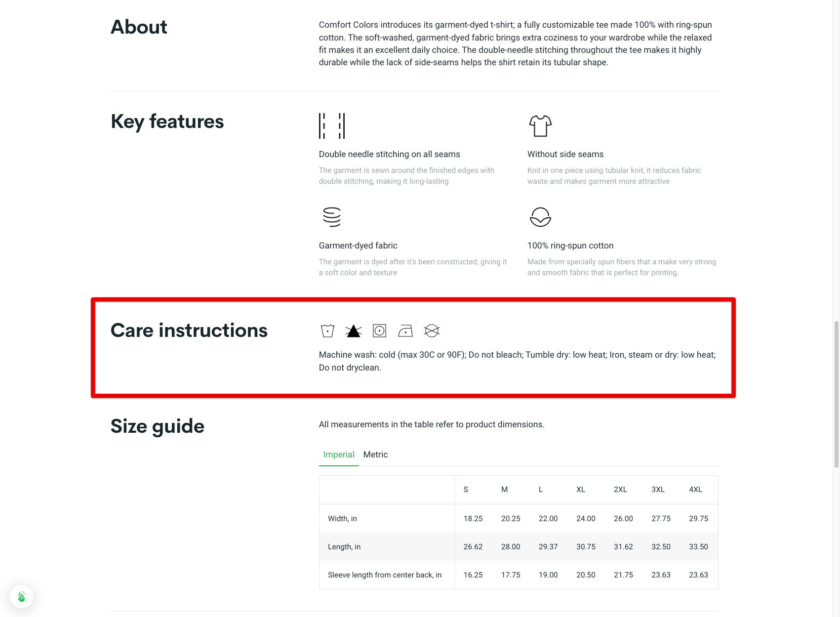
Task: Click the page vertical scrollbar thumb
Action: click(x=836, y=394)
